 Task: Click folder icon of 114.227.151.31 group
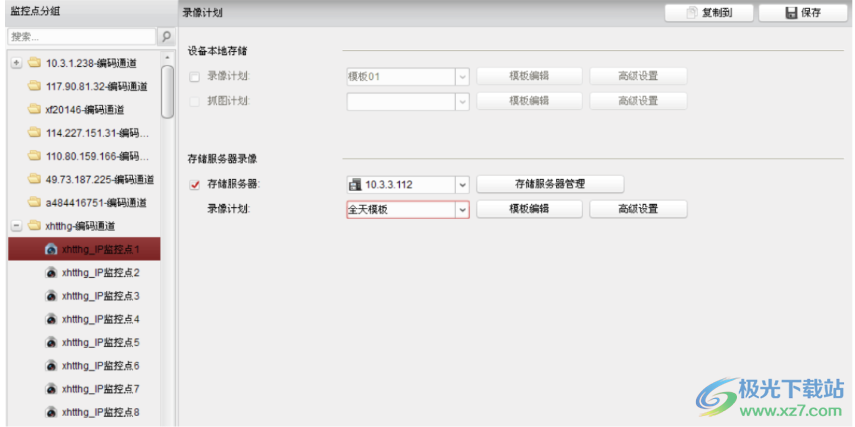pos(35,133)
